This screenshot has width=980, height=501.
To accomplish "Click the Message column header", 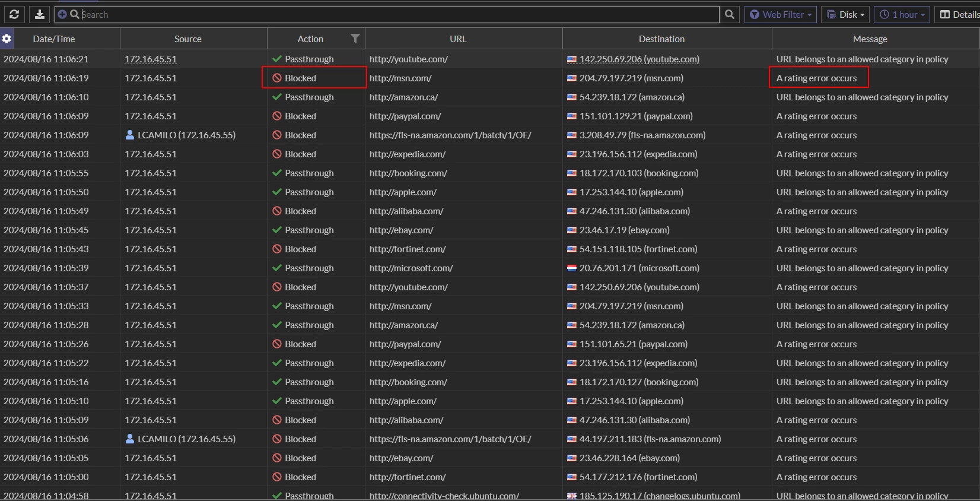I will [870, 39].
